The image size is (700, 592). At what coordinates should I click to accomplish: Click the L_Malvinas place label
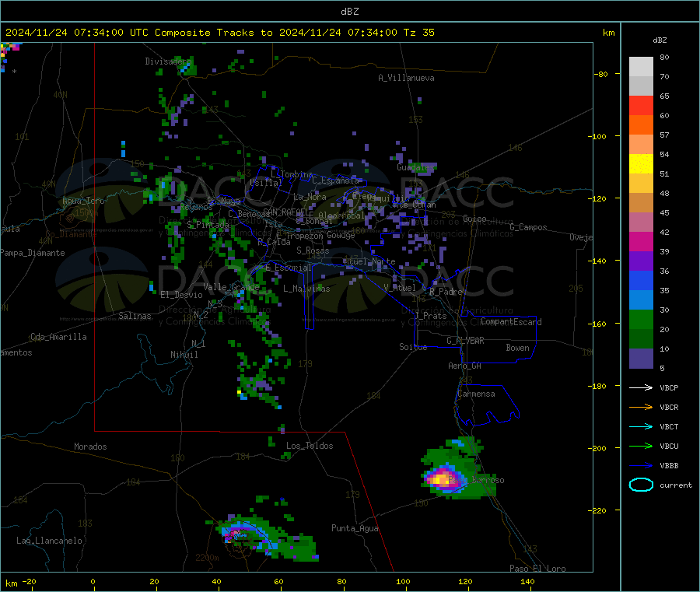pos(306,289)
